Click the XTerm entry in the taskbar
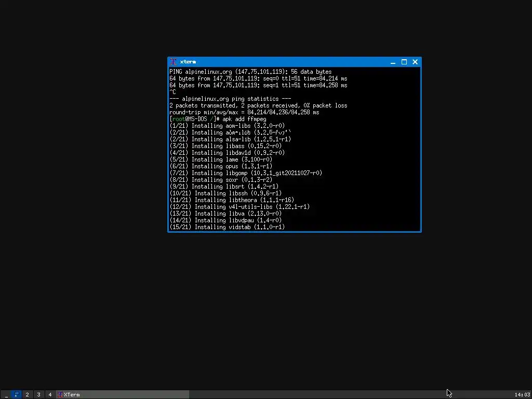 tap(123, 395)
